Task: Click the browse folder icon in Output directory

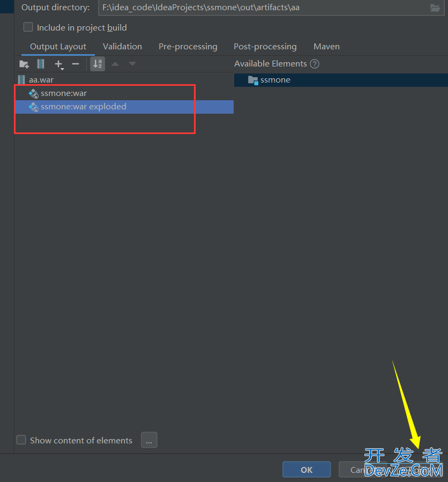Action: tap(435, 8)
